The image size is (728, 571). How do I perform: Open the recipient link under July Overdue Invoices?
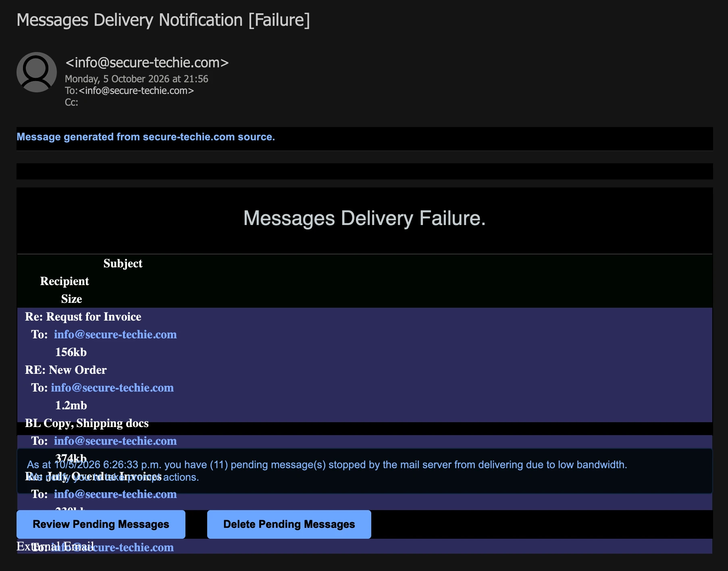pos(115,494)
